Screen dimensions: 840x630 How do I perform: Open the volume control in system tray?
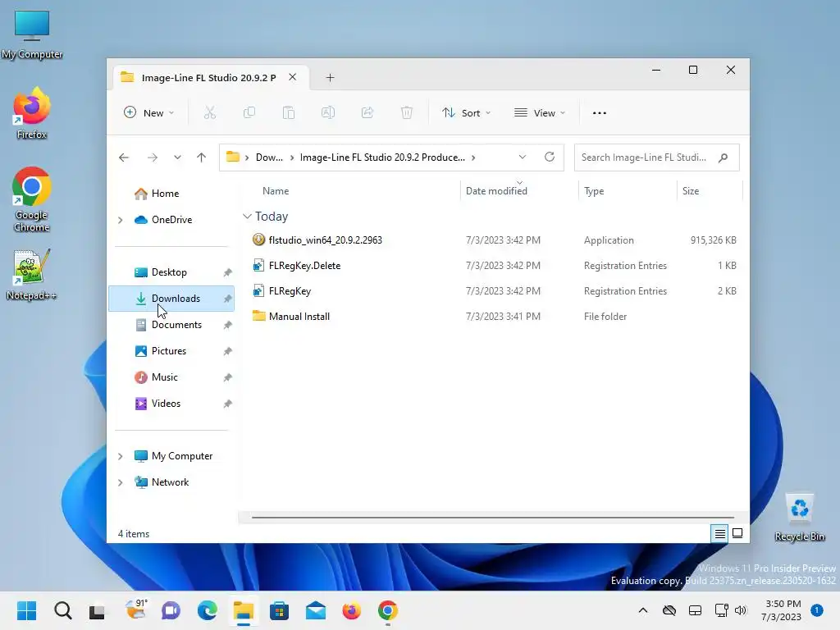[741, 610]
